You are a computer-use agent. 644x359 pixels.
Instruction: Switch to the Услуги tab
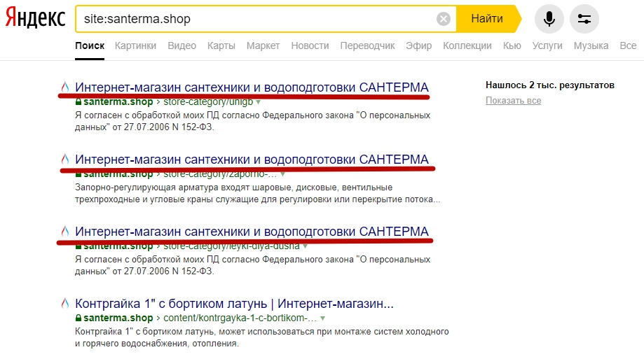click(x=547, y=45)
